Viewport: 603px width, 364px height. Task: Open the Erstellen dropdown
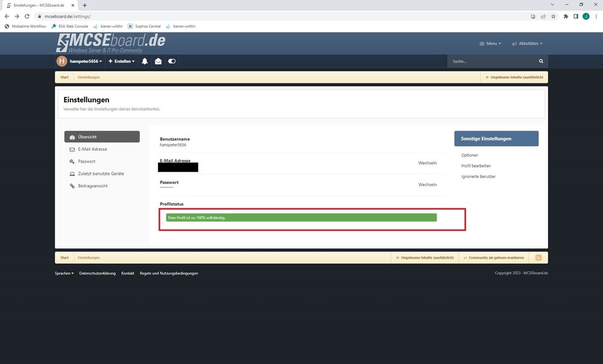coord(121,61)
